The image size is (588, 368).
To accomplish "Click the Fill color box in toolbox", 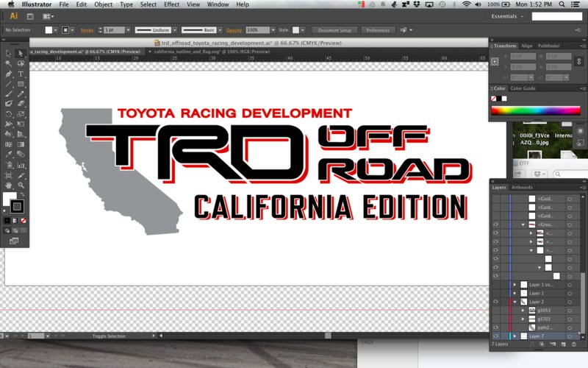I will point(10,199).
